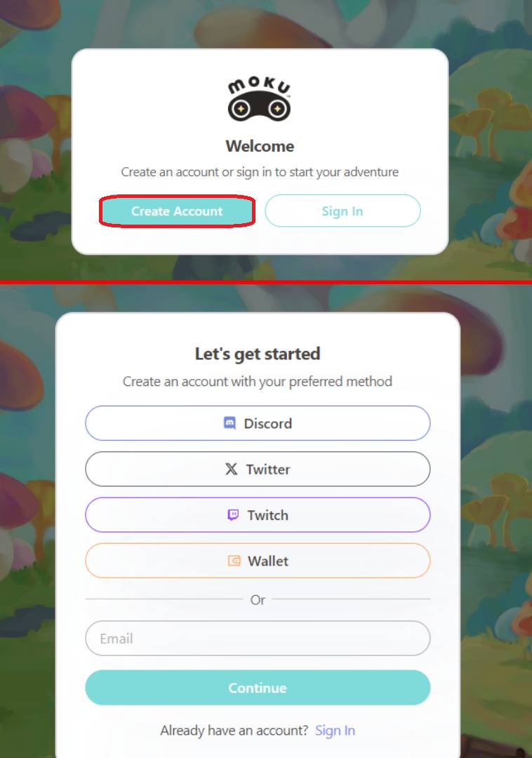This screenshot has width=532, height=758.
Task: Click the Welcome heading text
Action: point(260,146)
